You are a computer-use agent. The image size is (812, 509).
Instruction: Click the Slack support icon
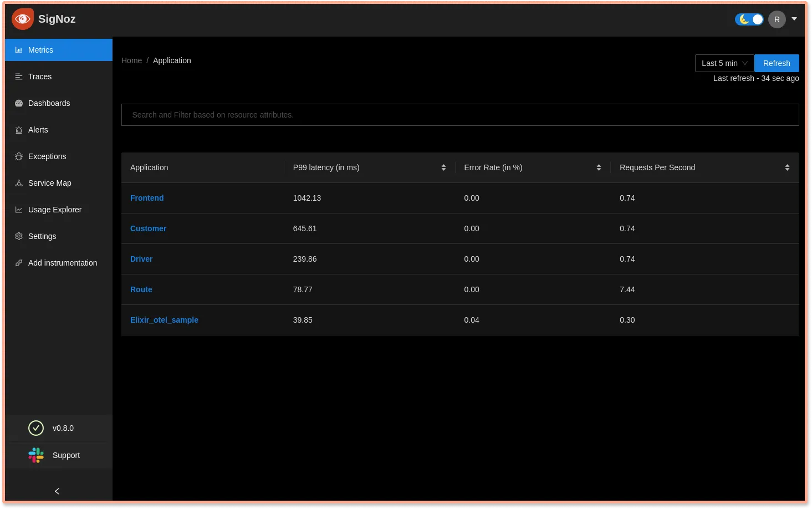pos(36,455)
